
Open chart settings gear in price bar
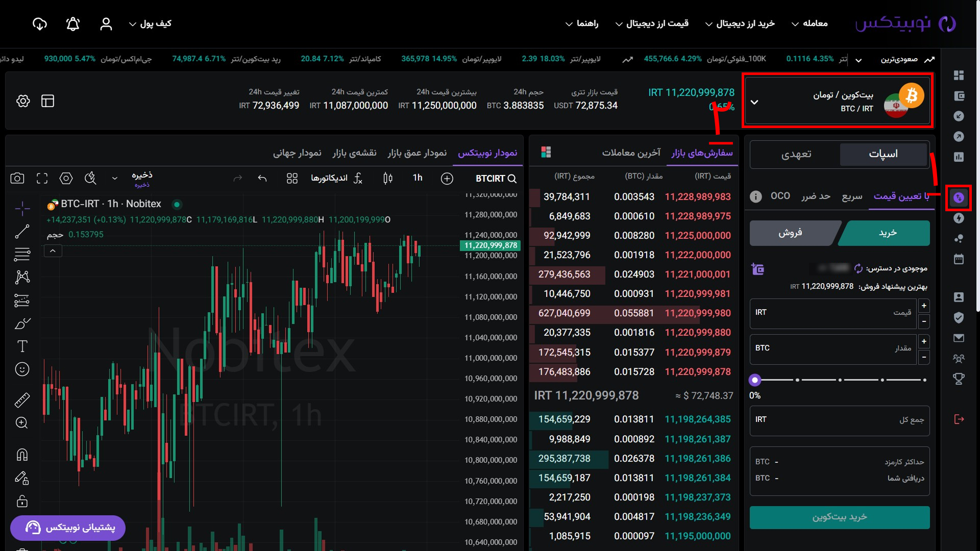23,101
